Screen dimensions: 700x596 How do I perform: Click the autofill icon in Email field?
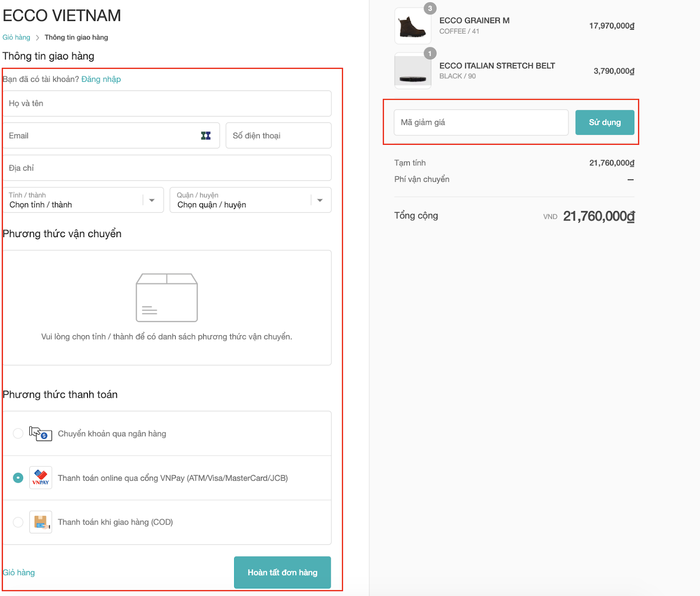coord(206,136)
